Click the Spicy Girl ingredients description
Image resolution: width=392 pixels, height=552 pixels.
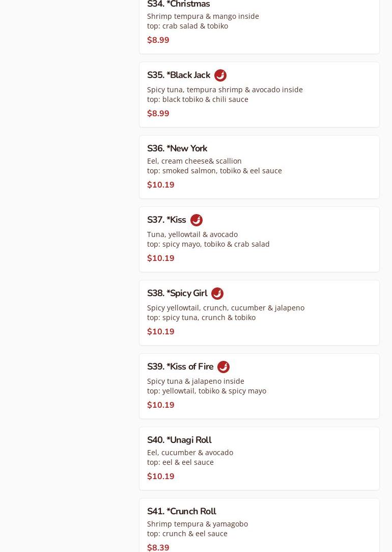point(226,307)
